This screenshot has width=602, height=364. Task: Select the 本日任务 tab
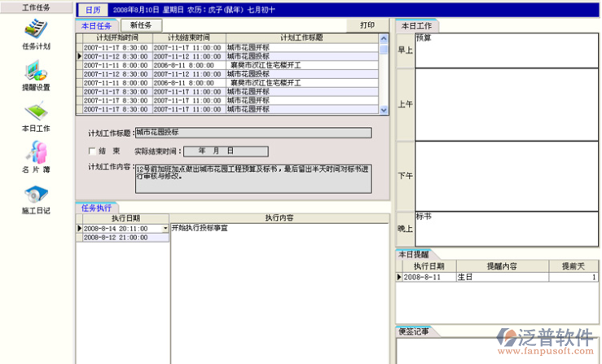click(x=97, y=26)
